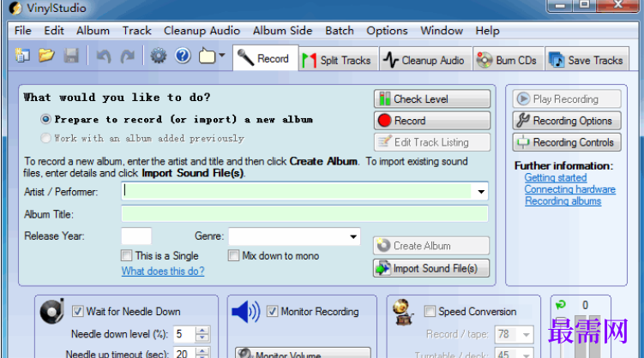Expand the Turntable / deck speed dropdown

[x=526, y=354]
